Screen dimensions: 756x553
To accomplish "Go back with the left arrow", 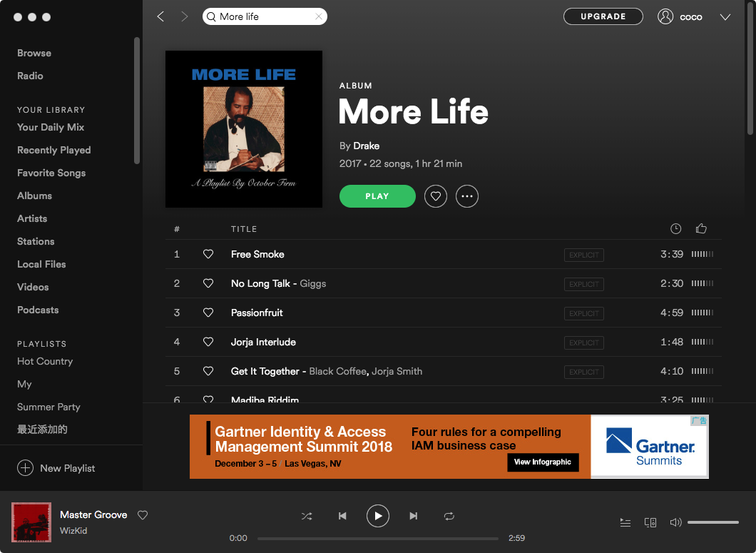I will pos(160,17).
